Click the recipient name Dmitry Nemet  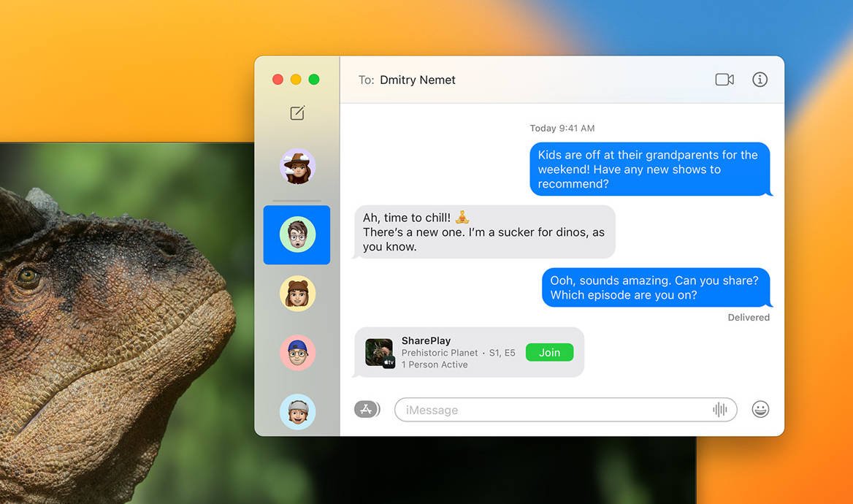click(x=417, y=80)
